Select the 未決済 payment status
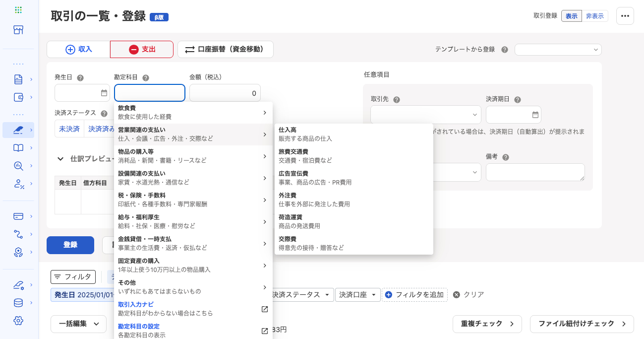The width and height of the screenshot is (644, 339). (69, 129)
